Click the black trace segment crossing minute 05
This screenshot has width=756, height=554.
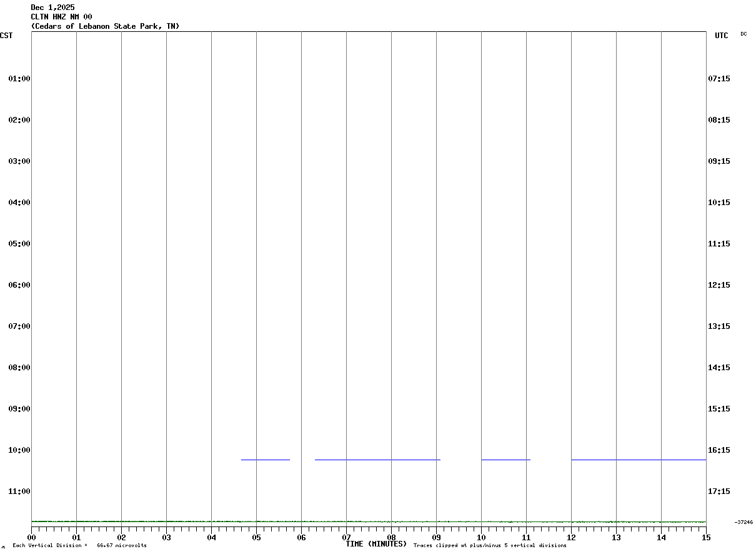point(266,460)
